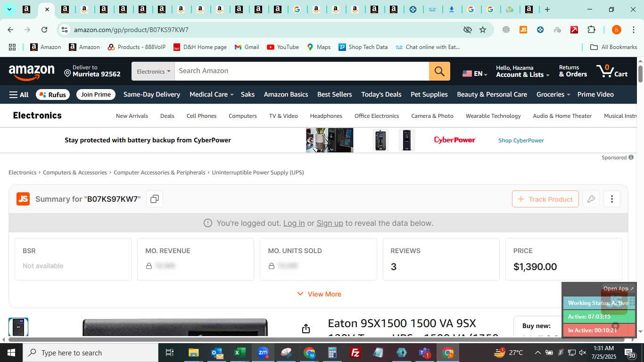644x362 pixels.
Task: Click Open App in the tracker widget
Action: 618,288
